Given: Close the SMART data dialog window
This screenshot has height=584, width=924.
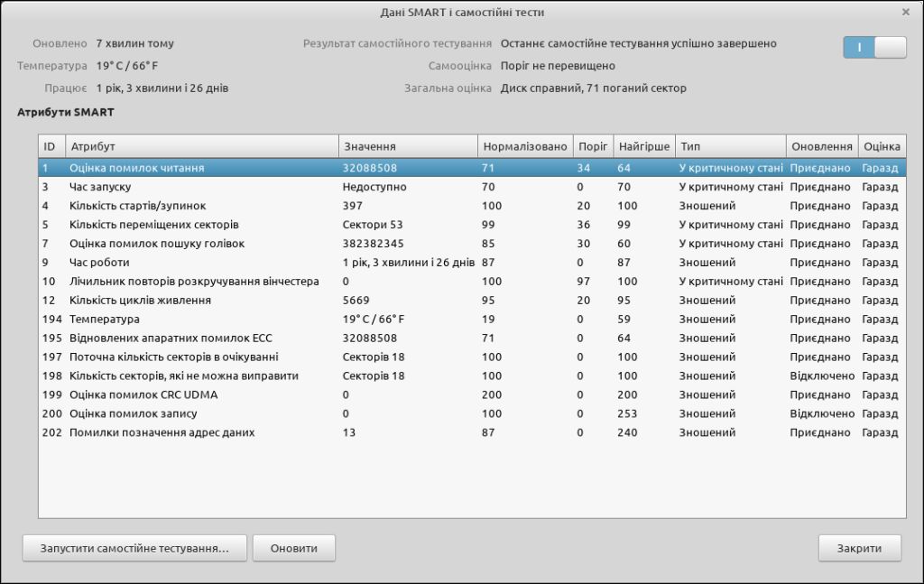Looking at the screenshot, I should tap(906, 12).
